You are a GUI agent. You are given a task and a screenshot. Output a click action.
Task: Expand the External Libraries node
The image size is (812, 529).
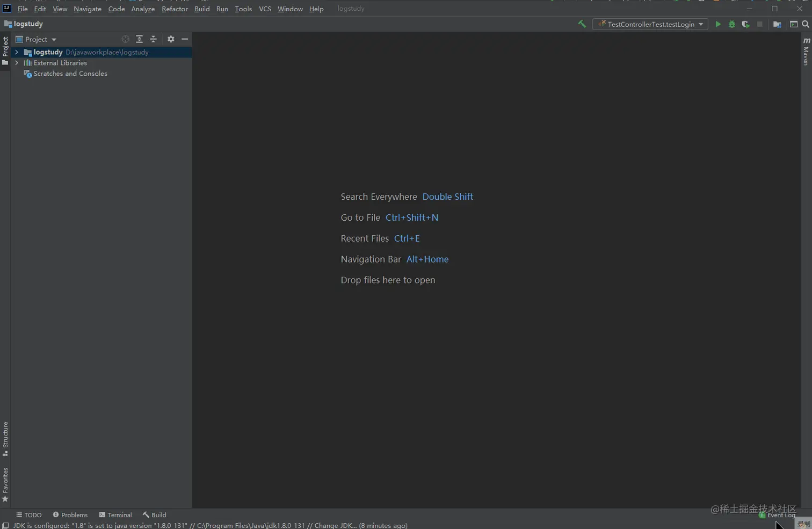point(16,63)
